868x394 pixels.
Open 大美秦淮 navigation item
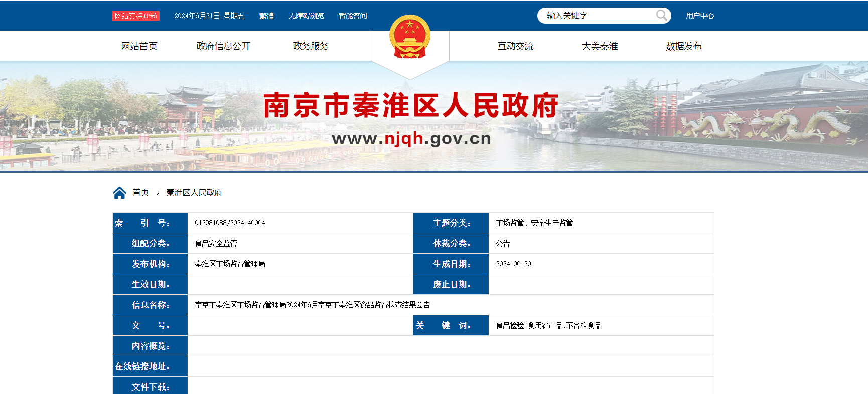click(x=600, y=46)
